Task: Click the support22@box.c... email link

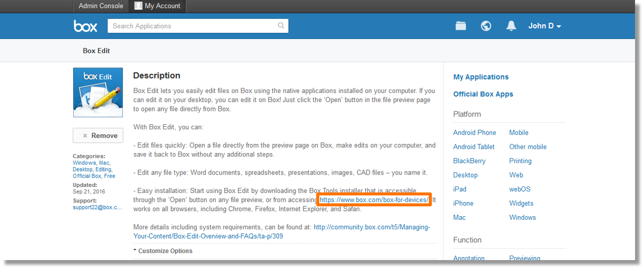Action: (97, 207)
